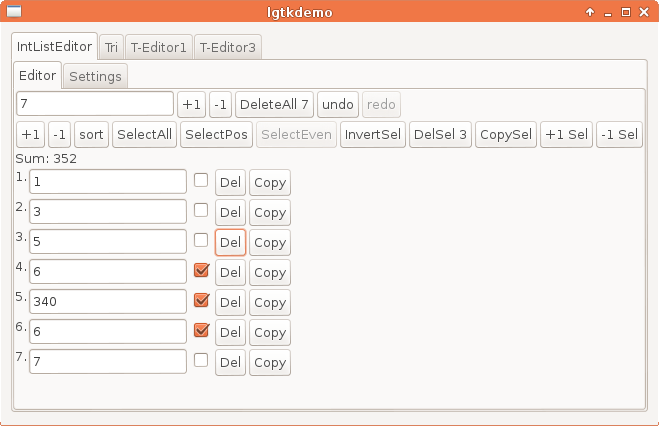659x426 pixels.
Task: Click the DeleteAll 7 button
Action: click(274, 104)
